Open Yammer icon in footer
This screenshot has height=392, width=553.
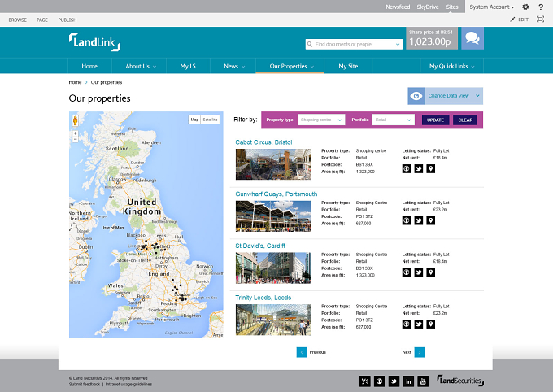point(364,381)
